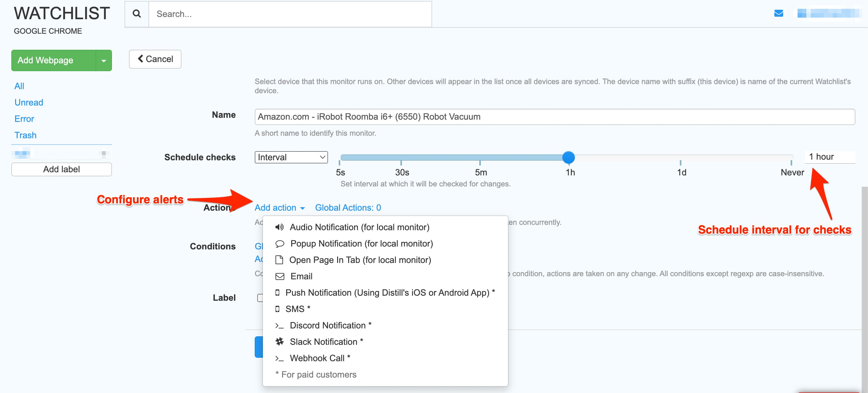Viewport: 868px width, 393px height.
Task: Click the Cancel button
Action: pos(155,59)
